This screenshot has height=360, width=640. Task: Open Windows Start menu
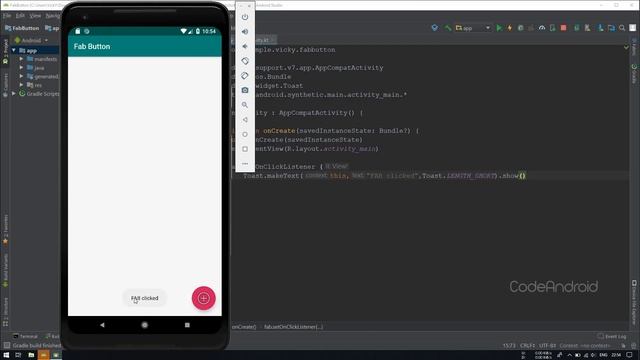pyautogui.click(x=6, y=355)
